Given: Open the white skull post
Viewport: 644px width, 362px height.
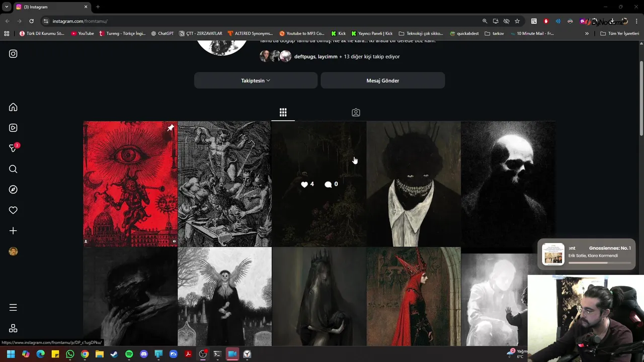Looking at the screenshot, I should point(508,184).
